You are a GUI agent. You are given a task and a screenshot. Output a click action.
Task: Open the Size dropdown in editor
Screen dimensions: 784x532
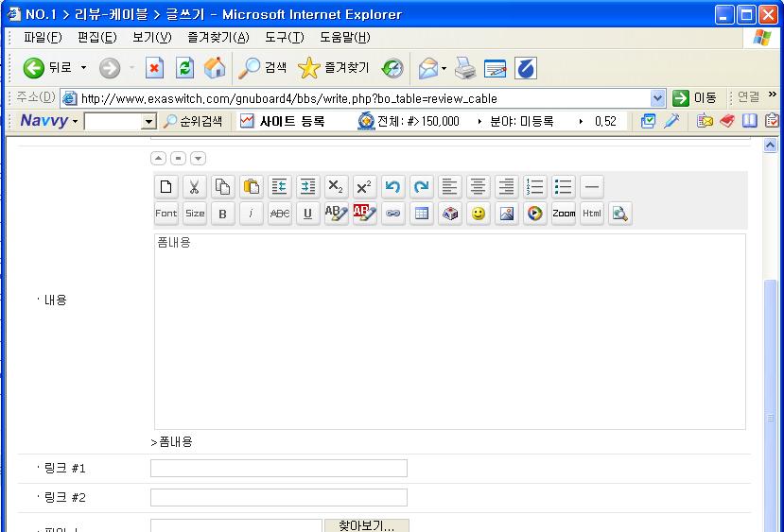pyautogui.click(x=195, y=214)
